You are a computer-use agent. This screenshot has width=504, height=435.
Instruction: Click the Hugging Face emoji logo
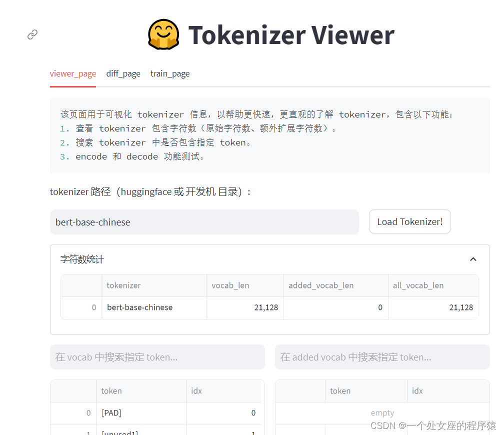click(x=163, y=34)
